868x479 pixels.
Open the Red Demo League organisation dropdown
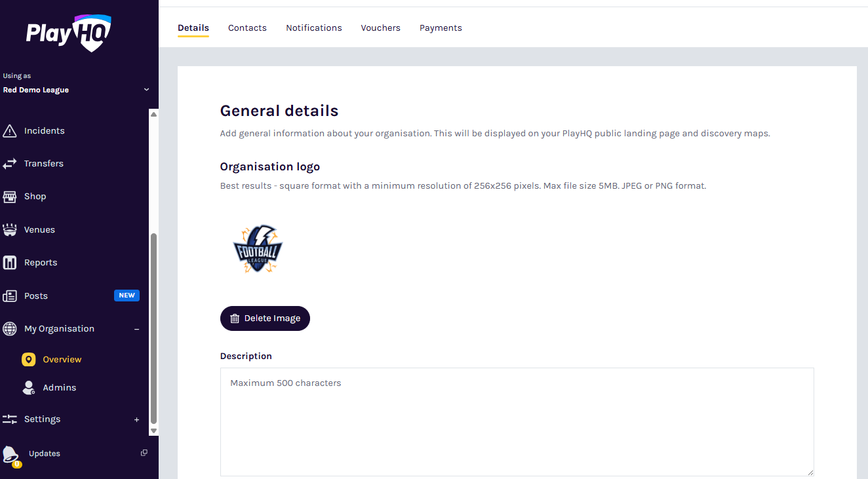click(146, 90)
